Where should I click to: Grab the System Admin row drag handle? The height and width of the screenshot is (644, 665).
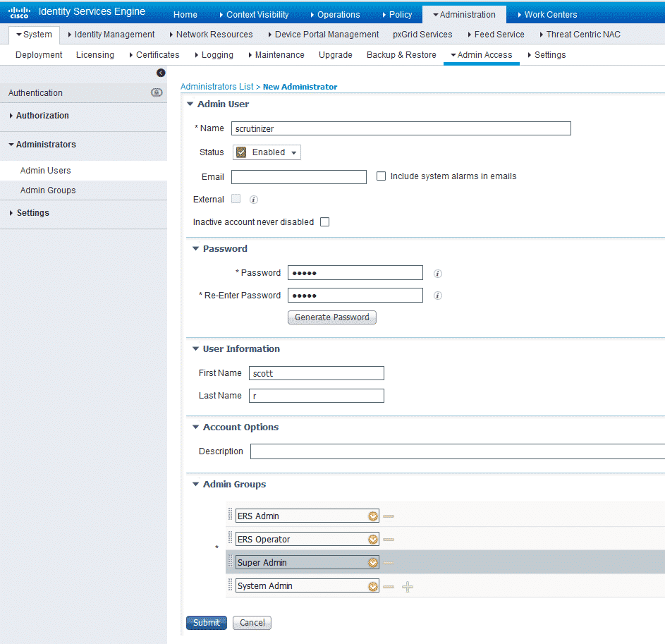click(x=231, y=585)
